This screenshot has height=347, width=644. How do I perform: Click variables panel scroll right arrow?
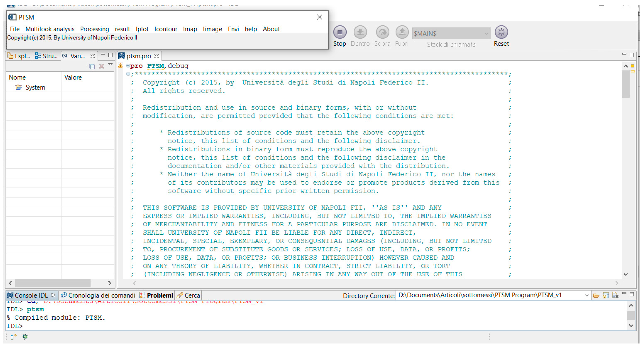point(109,283)
